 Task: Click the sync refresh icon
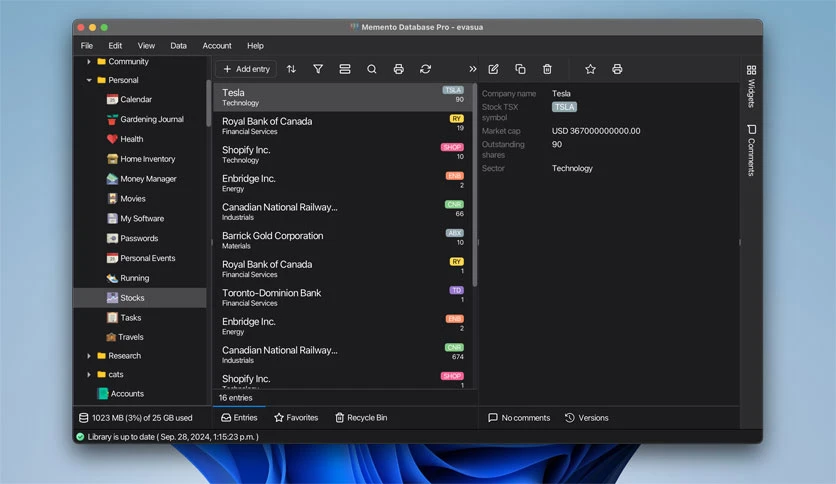(425, 69)
